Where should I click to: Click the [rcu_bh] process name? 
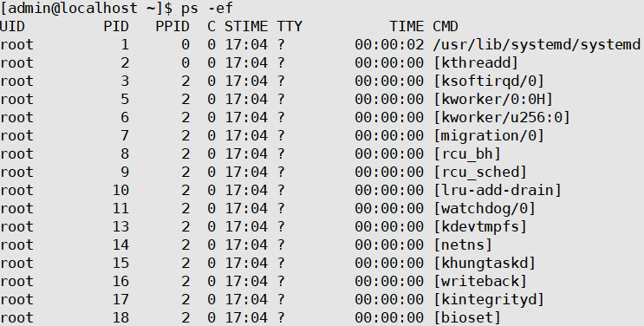tap(467, 153)
